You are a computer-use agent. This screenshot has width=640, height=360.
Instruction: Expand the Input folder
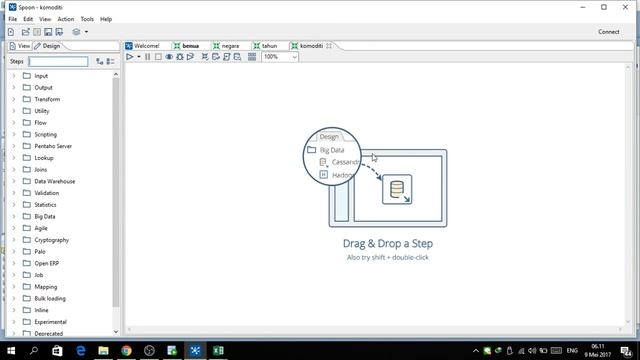pyautogui.click(x=14, y=76)
